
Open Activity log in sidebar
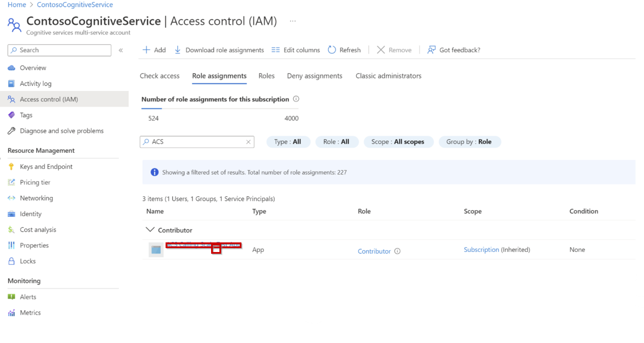tap(35, 83)
